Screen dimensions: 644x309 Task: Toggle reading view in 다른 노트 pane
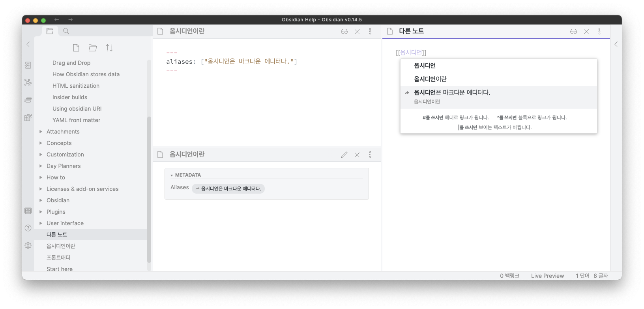click(573, 32)
